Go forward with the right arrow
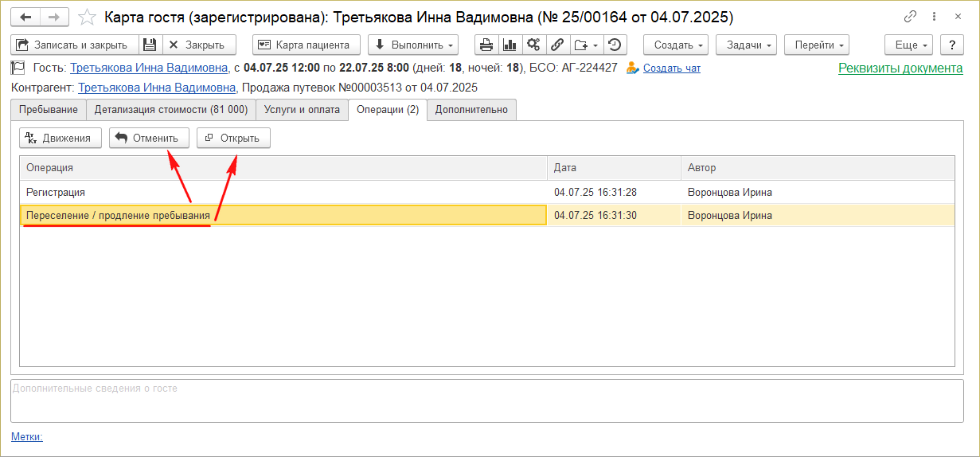The image size is (980, 457). coord(53,17)
